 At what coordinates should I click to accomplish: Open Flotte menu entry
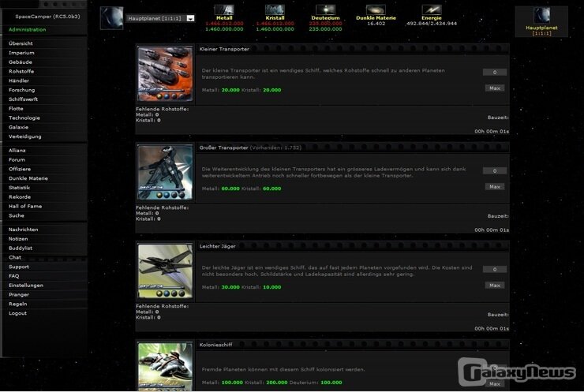(16, 109)
